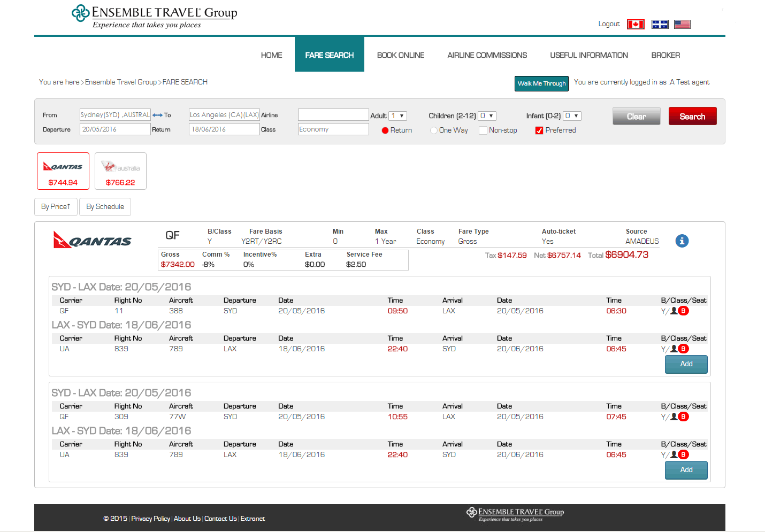The height and width of the screenshot is (532, 765).
Task: Click the Qantas logo in fare details
Action: [x=92, y=240]
